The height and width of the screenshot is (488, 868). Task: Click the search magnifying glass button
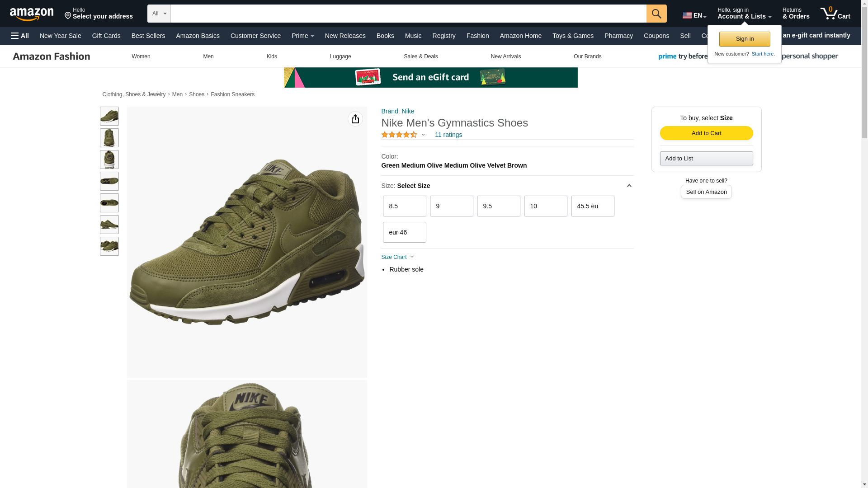(x=656, y=14)
